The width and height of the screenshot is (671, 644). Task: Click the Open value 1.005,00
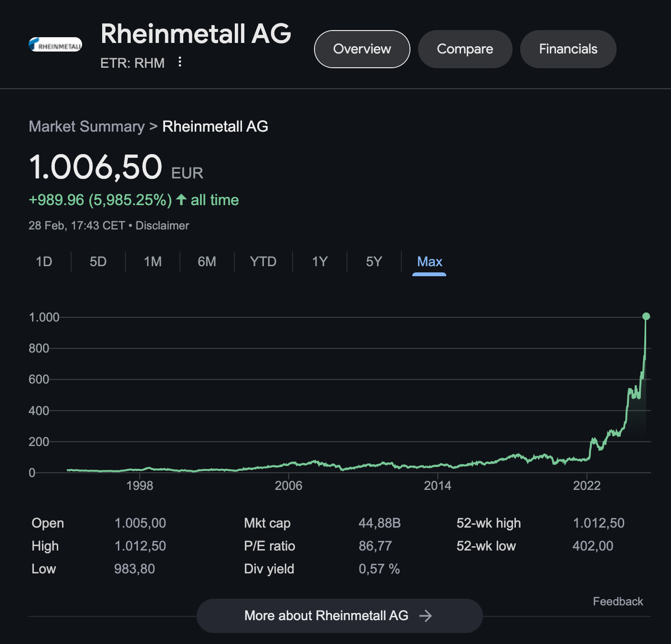[x=140, y=523]
